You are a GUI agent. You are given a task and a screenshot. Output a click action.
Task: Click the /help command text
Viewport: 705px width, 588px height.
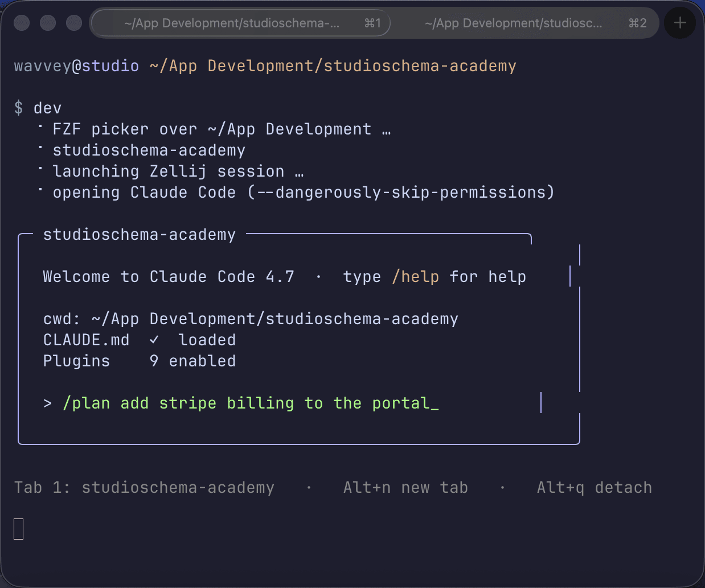point(416,277)
